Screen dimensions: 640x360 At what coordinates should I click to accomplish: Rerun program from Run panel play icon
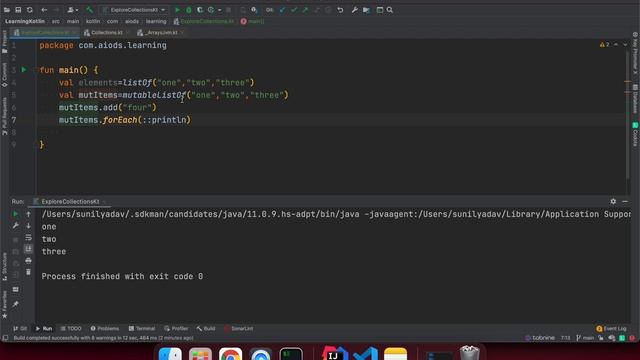[16, 214]
